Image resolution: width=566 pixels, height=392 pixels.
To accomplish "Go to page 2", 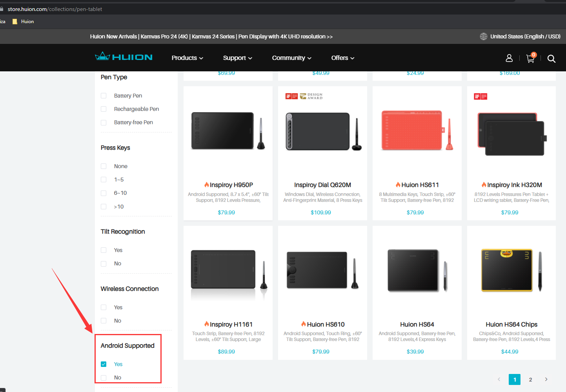I will (x=530, y=379).
